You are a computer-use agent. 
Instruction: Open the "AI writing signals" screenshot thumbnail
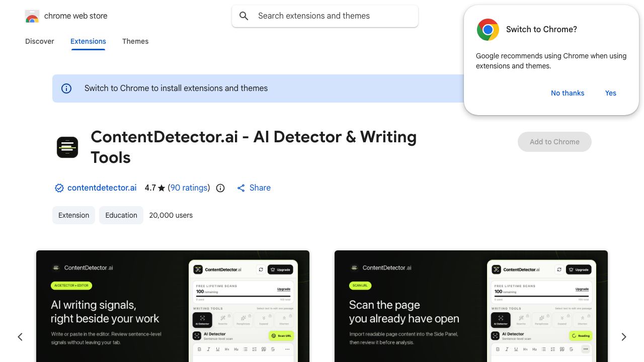point(173,306)
